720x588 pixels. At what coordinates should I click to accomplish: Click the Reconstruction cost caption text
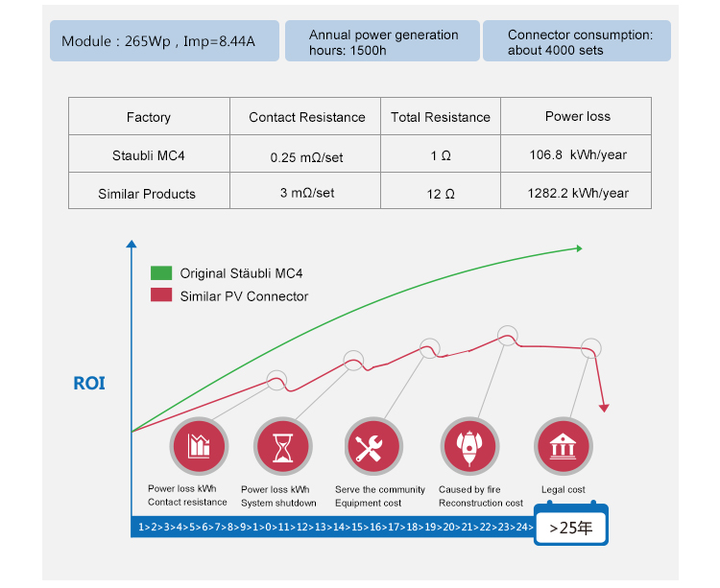click(481, 503)
